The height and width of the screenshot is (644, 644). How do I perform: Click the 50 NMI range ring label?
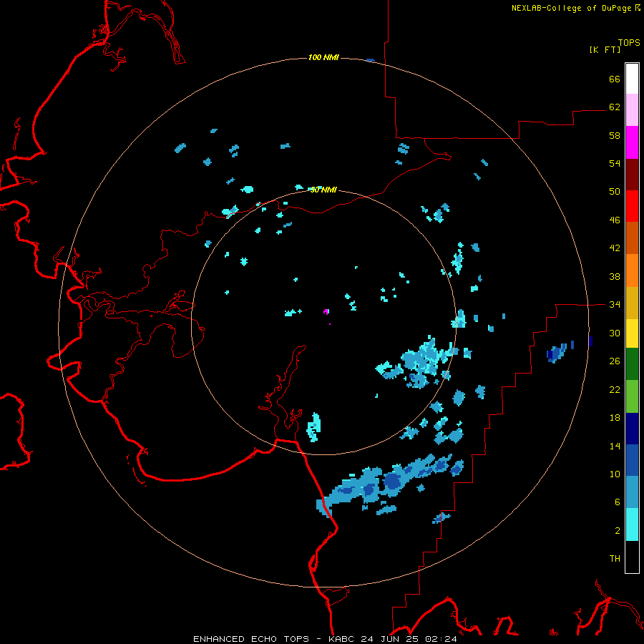click(323, 190)
